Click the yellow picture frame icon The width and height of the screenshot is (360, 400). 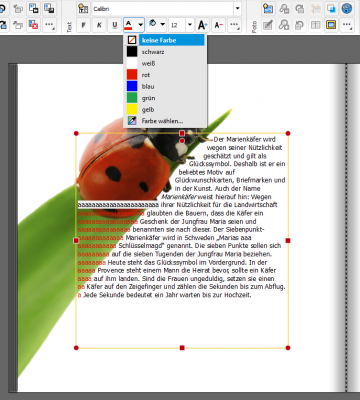331,25
